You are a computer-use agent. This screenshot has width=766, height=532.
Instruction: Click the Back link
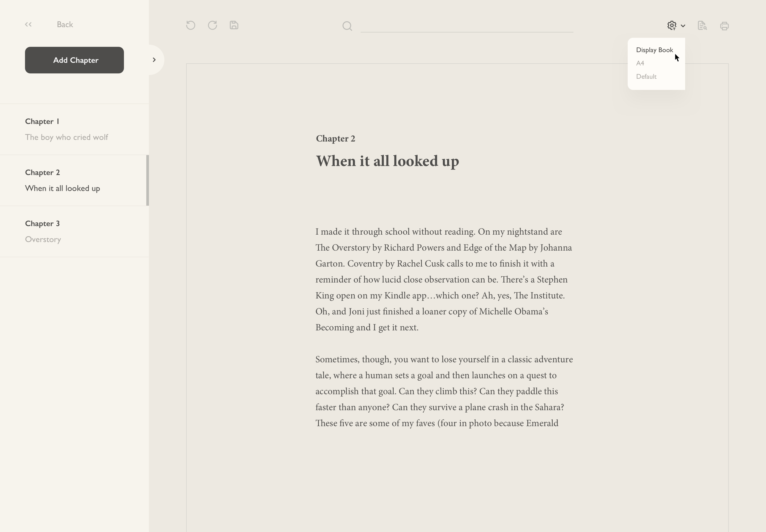click(65, 24)
